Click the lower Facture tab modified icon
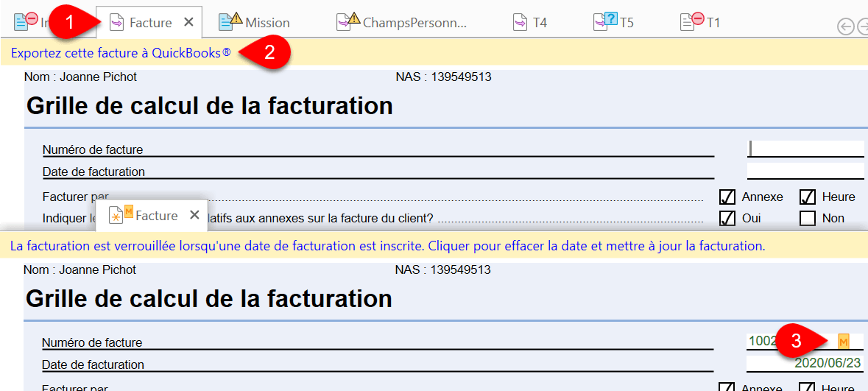This screenshot has width=868, height=391. [121, 214]
